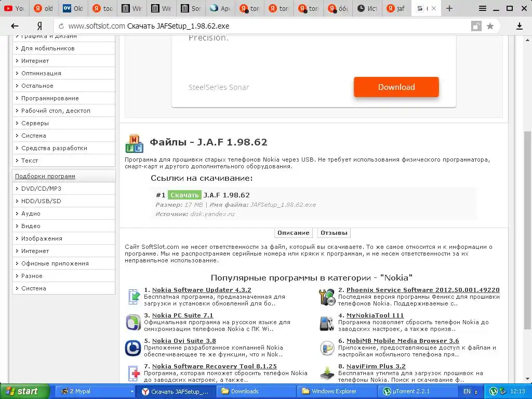
Task: Open Nokia Software Updater 4.3.2 link
Action: click(x=202, y=290)
